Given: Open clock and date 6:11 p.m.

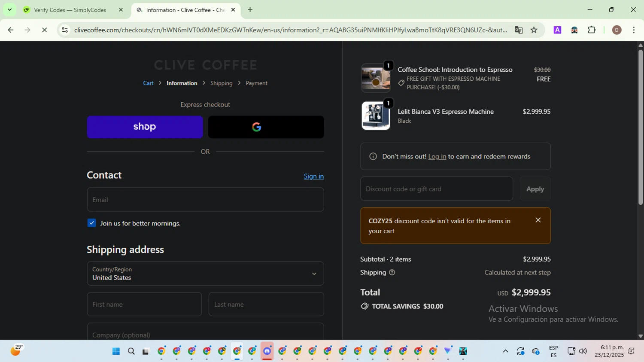Looking at the screenshot, I should tap(609, 351).
